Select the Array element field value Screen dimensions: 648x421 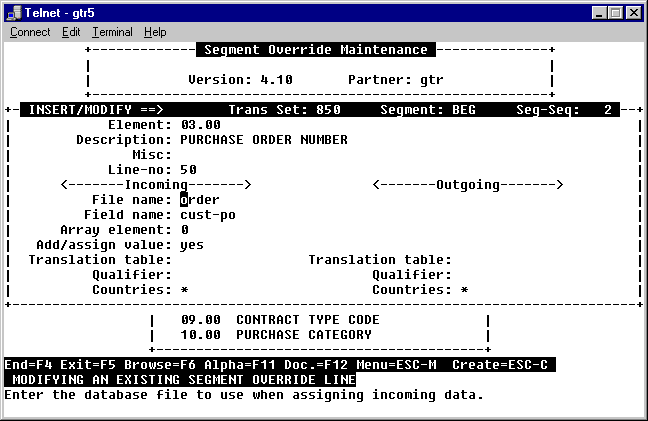click(184, 230)
